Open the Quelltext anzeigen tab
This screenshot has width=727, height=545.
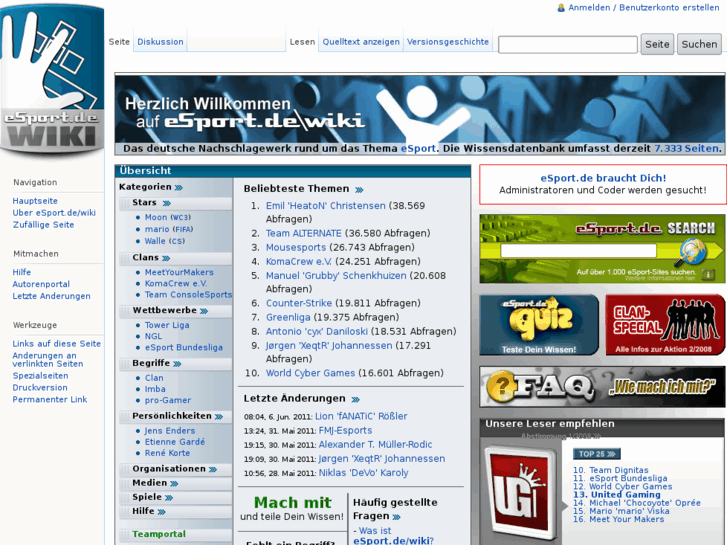(361, 42)
